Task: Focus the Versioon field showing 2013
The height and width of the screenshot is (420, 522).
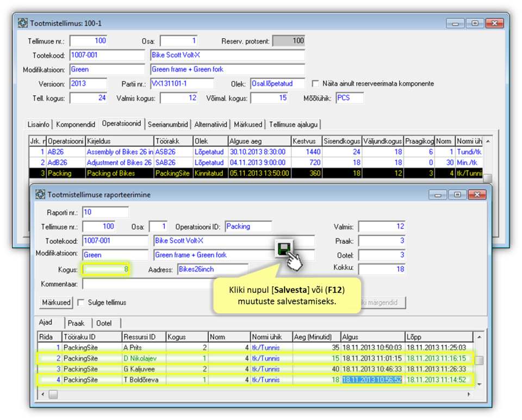Action: click(x=88, y=84)
